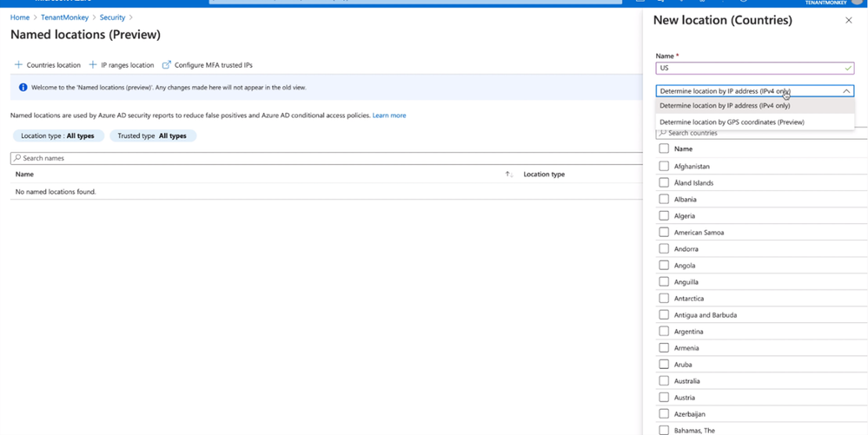Select Determine location by GPS coordinates option
The height and width of the screenshot is (435, 868).
click(x=755, y=122)
